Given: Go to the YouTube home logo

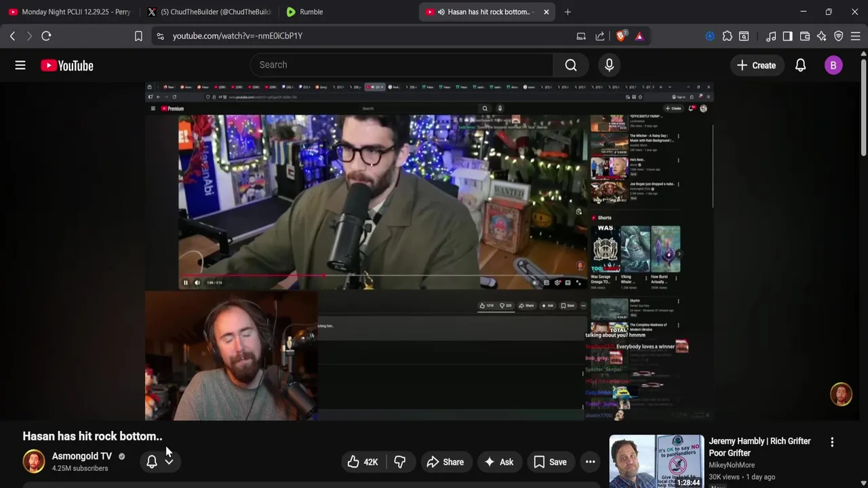Looking at the screenshot, I should point(66,66).
